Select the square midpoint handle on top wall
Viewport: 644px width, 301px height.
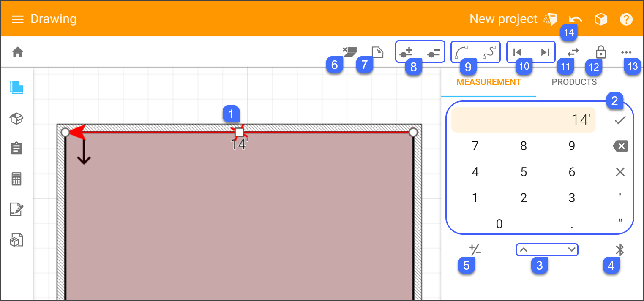click(x=239, y=132)
